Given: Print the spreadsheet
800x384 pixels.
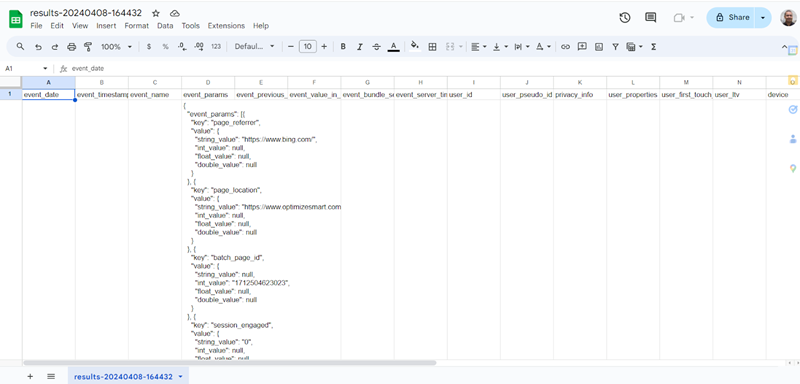Looking at the screenshot, I should pos(71,47).
